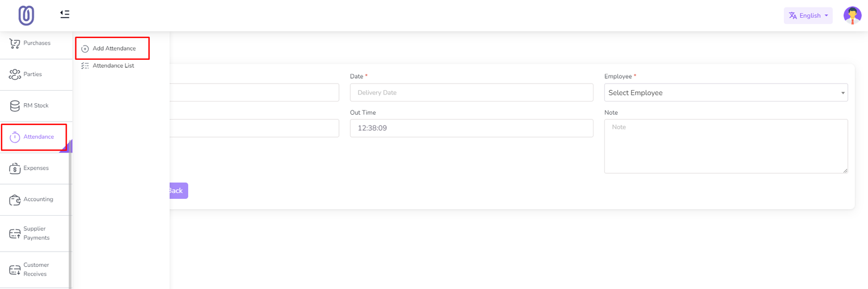Open Attendance List submenu item
The height and width of the screenshot is (289, 868).
click(x=113, y=66)
